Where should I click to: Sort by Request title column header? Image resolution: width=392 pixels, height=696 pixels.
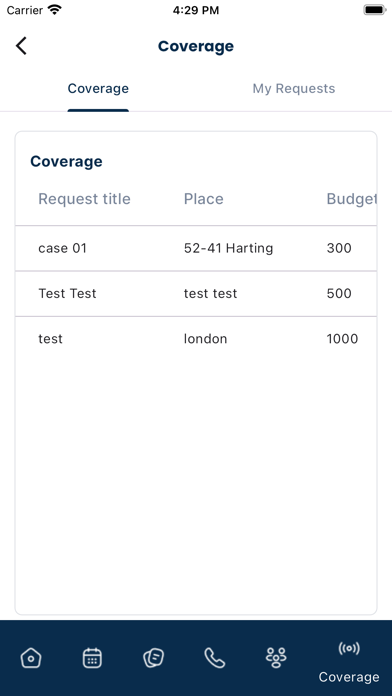coord(84,199)
